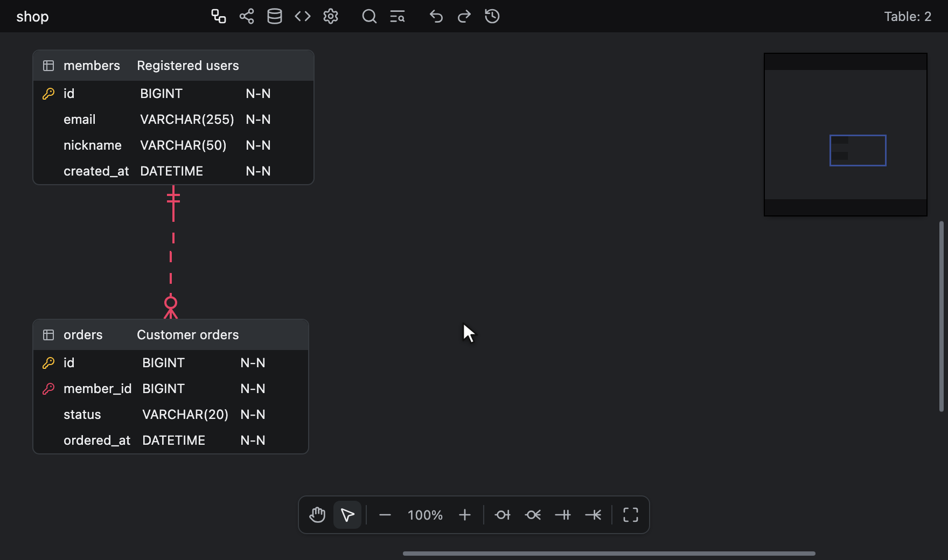Click the zoom in plus button
This screenshot has width=948, height=560.
click(465, 515)
